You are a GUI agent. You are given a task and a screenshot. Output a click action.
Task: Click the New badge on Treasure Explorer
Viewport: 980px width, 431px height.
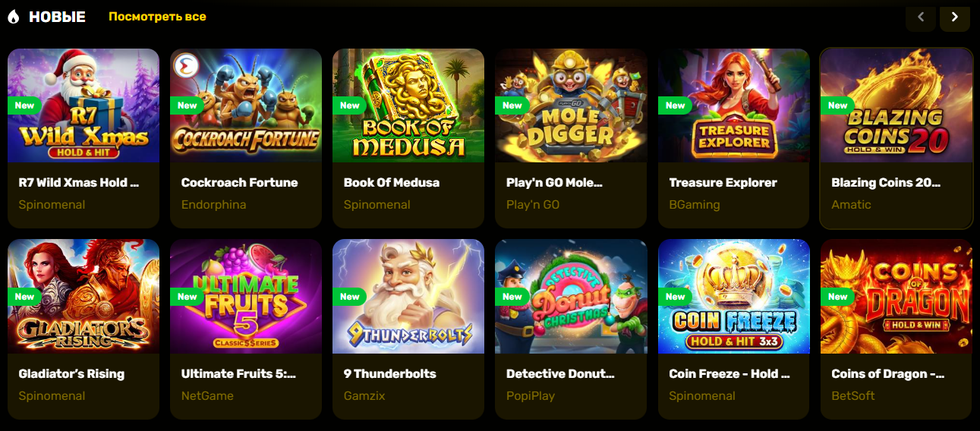pyautogui.click(x=673, y=105)
